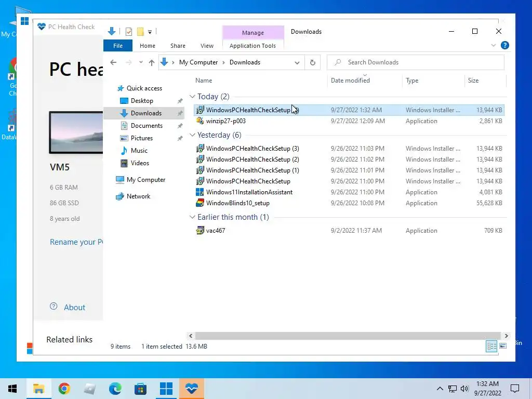532x399 pixels.
Task: Open the Help question mark icon
Action: (505, 46)
